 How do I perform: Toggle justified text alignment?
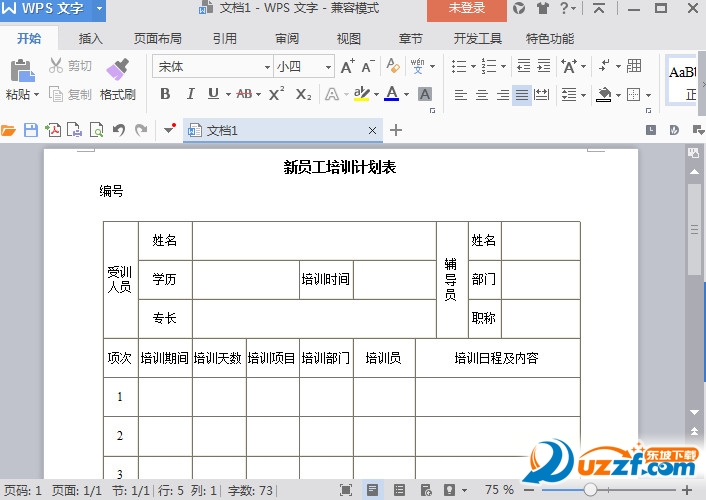[522, 95]
